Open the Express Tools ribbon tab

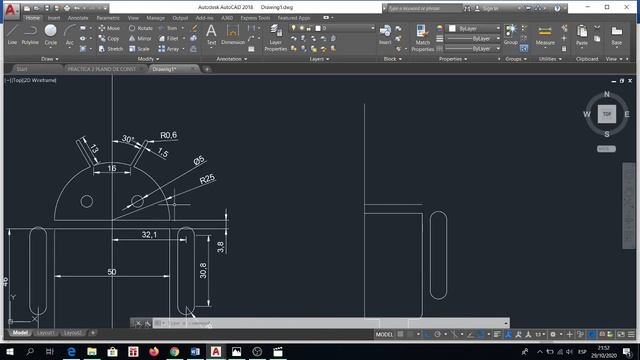tap(255, 18)
